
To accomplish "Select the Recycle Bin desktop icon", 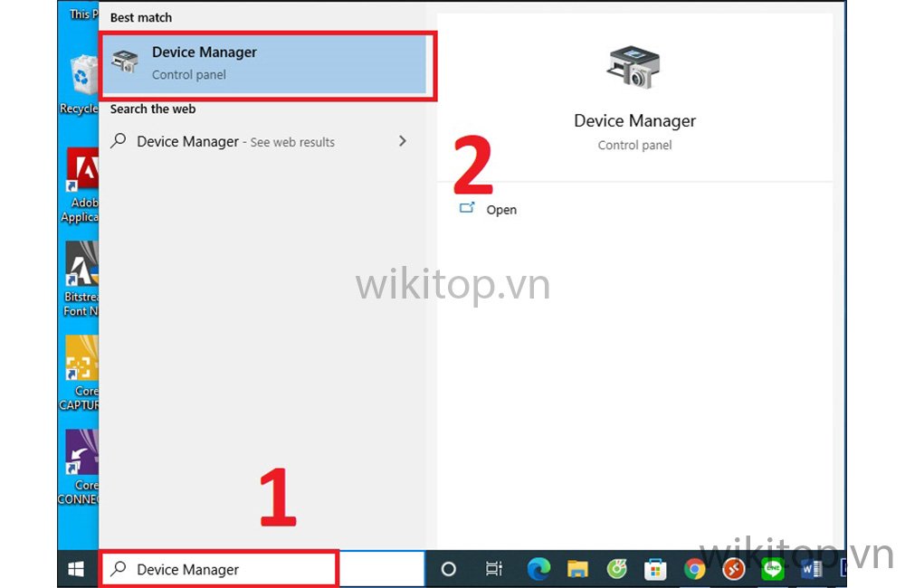I will tap(81, 81).
